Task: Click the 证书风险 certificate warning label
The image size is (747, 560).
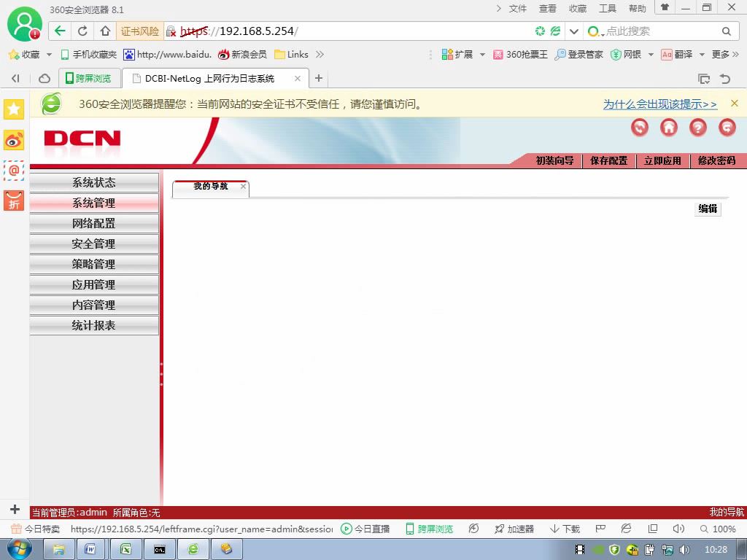Action: coord(139,31)
